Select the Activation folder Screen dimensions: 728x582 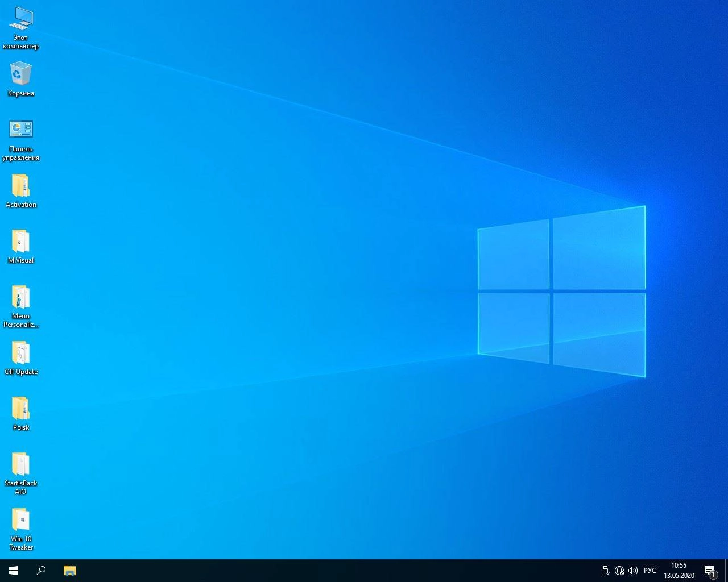click(x=21, y=190)
